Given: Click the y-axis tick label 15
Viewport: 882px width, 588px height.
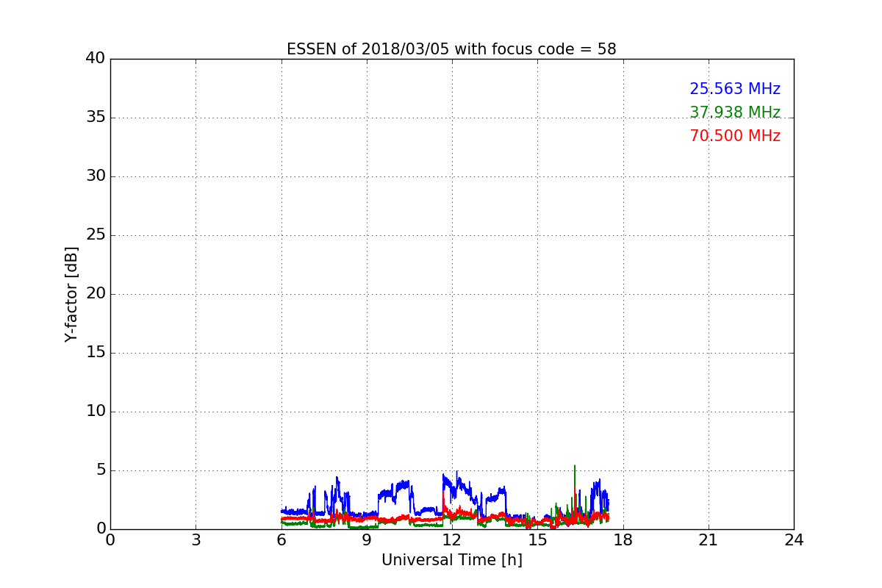Looking at the screenshot, I should click(x=96, y=353).
